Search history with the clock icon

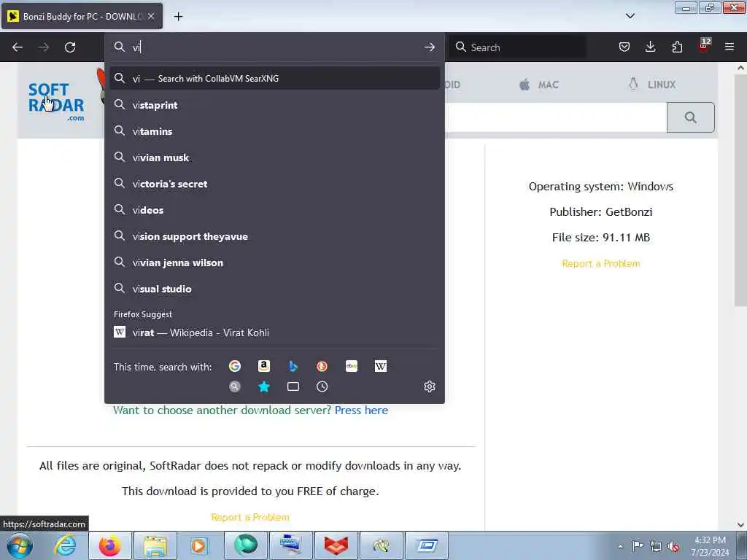(322, 386)
